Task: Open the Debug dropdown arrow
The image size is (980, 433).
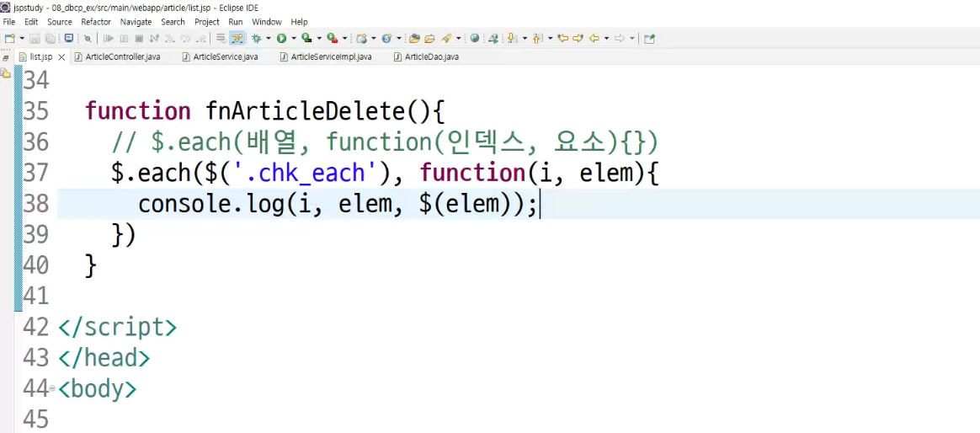Action: (268, 38)
